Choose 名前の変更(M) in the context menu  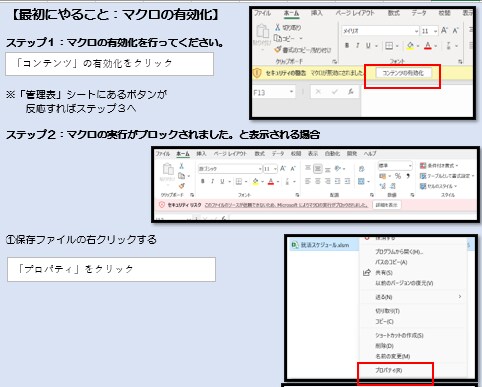[393, 356]
